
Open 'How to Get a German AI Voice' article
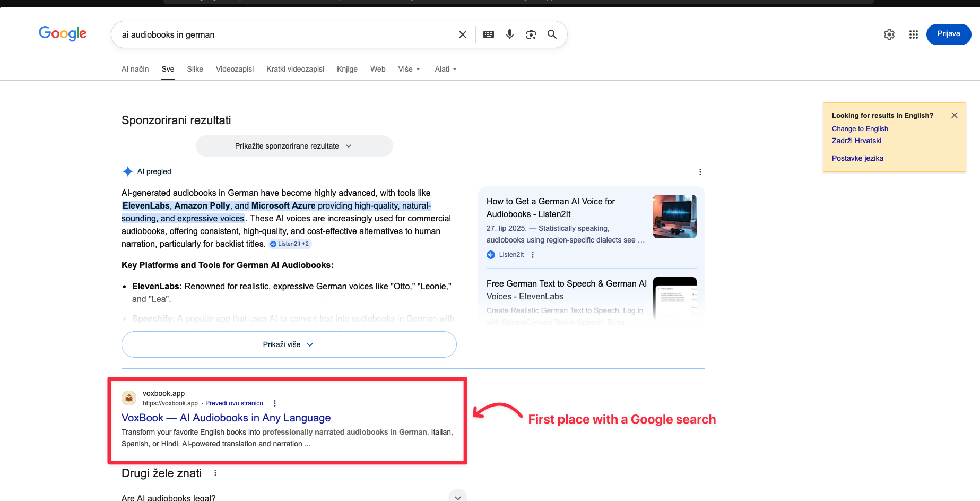pos(551,208)
